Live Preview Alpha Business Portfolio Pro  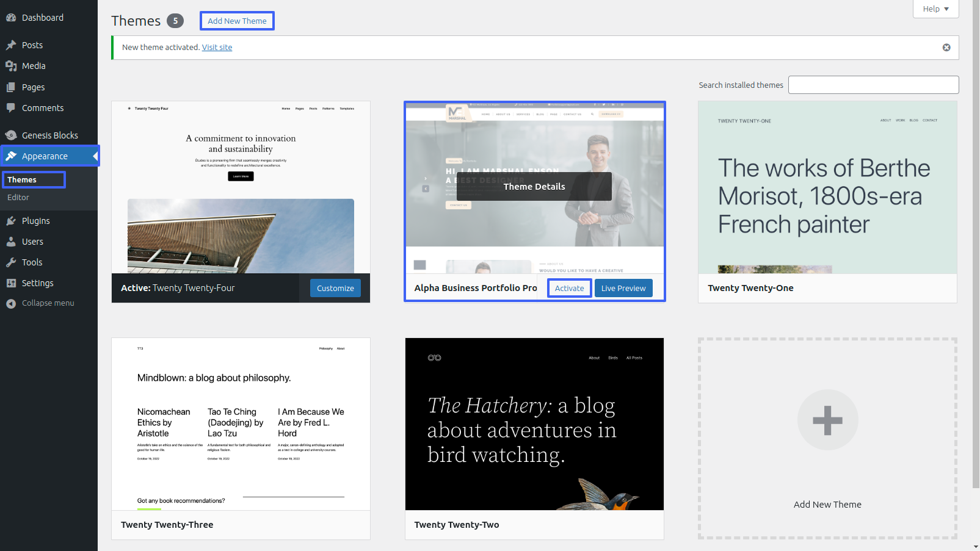point(623,288)
